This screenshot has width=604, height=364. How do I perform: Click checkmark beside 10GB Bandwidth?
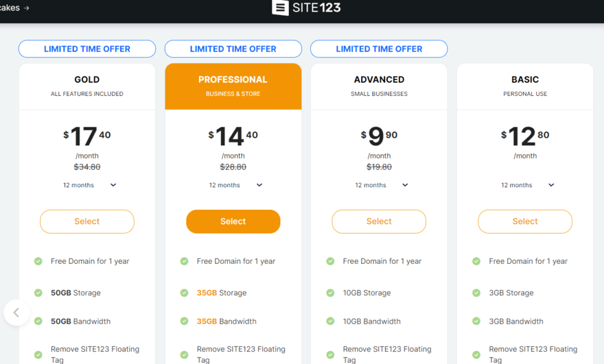click(x=330, y=321)
